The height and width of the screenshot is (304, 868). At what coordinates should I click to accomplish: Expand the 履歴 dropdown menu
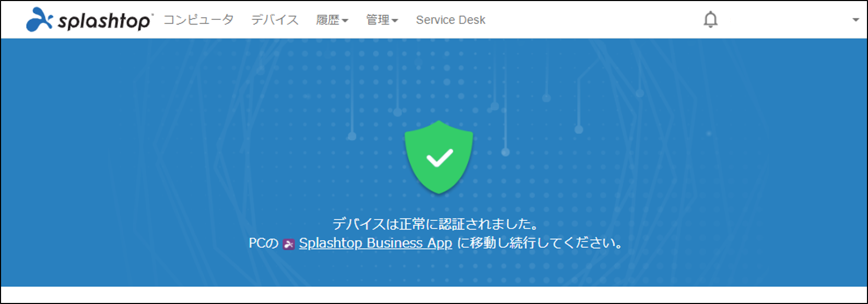tap(332, 20)
